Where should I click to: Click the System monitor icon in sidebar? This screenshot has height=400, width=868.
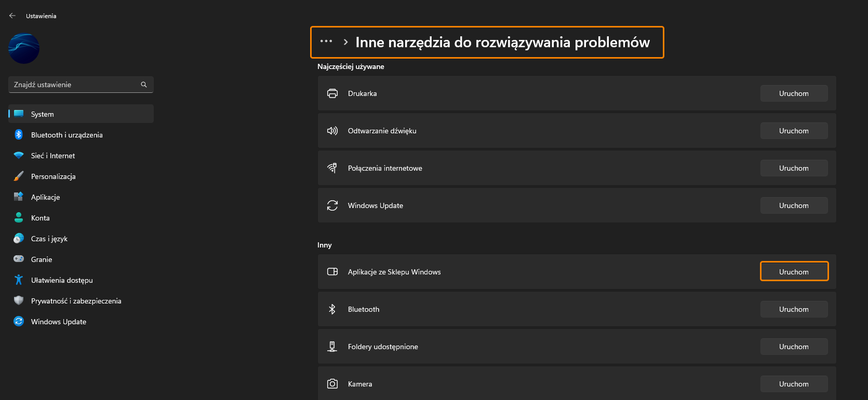(x=19, y=114)
